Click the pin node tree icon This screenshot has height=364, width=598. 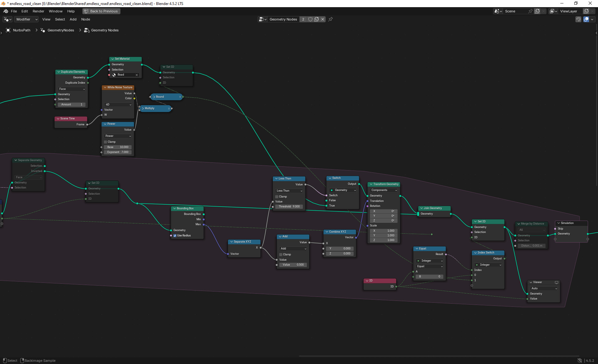[330, 19]
